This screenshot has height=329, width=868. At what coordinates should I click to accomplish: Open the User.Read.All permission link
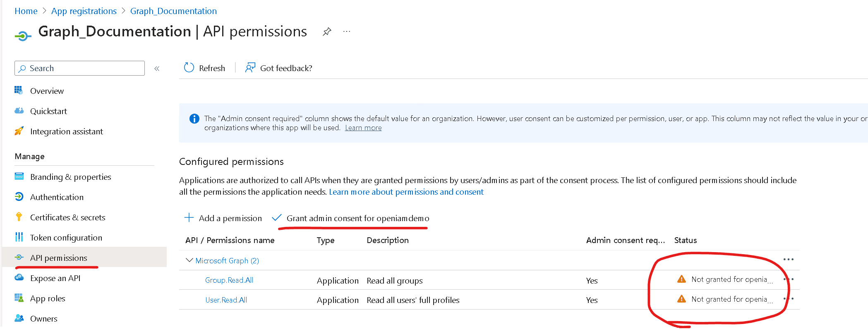click(226, 300)
